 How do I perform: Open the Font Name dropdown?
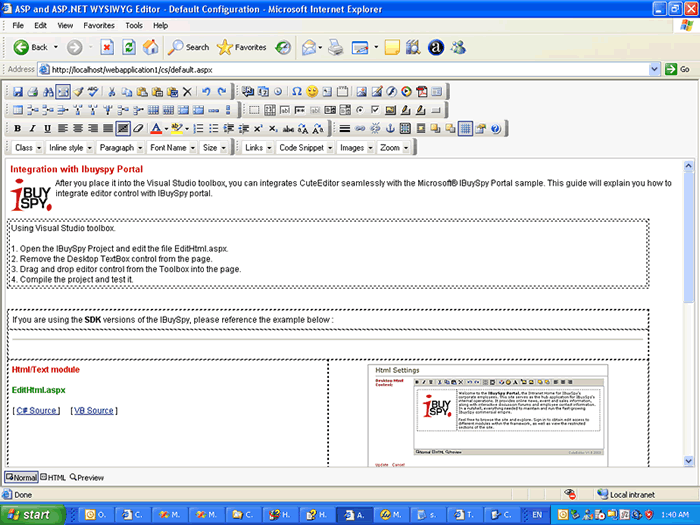tap(172, 148)
